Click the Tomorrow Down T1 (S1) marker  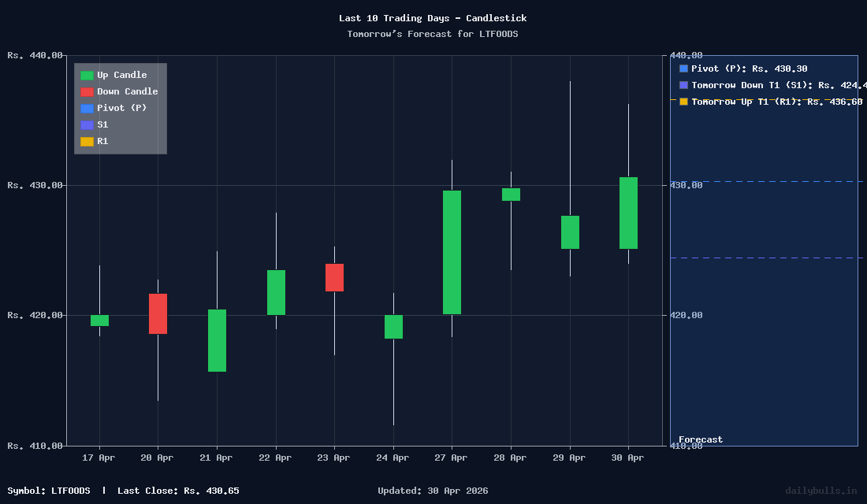point(683,85)
